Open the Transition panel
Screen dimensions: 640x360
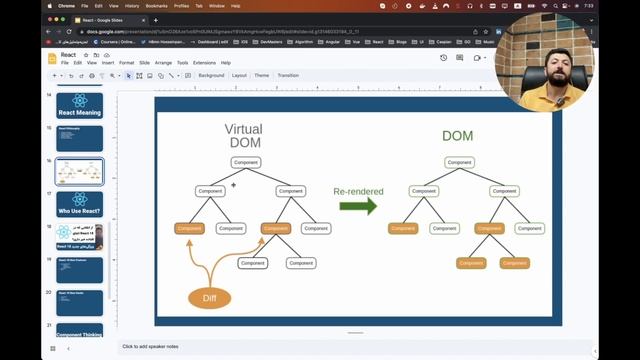tap(288, 76)
